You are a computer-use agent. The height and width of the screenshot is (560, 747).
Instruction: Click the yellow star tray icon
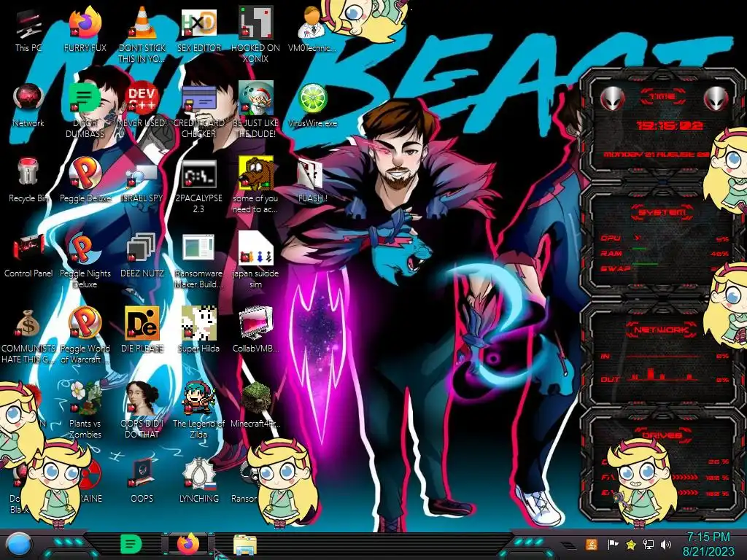pos(631,544)
